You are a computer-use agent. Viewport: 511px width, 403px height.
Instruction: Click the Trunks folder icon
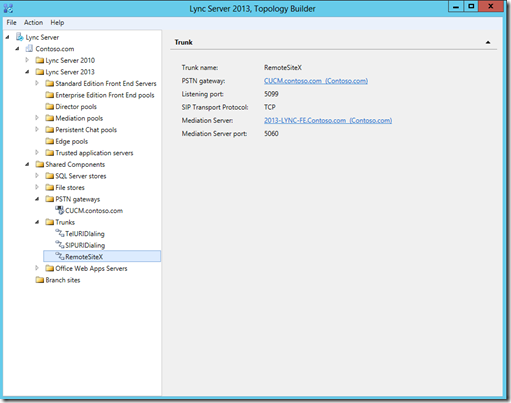(49, 222)
